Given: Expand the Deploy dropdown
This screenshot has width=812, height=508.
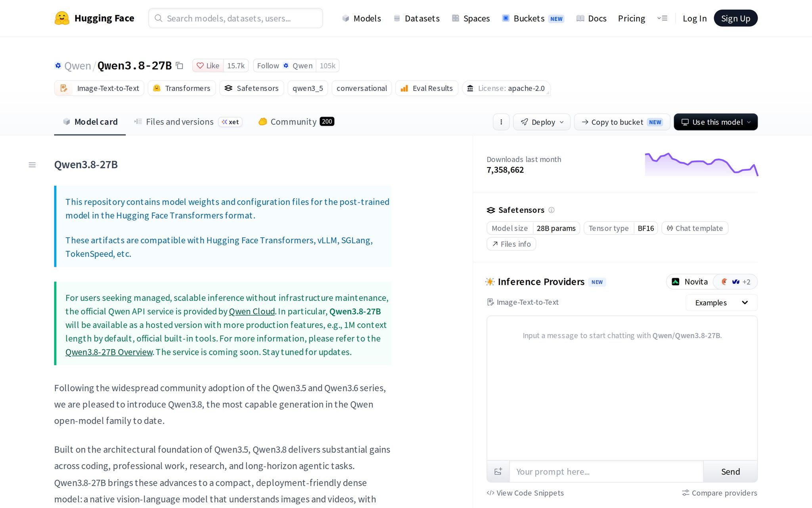Looking at the screenshot, I should pyautogui.click(x=542, y=122).
